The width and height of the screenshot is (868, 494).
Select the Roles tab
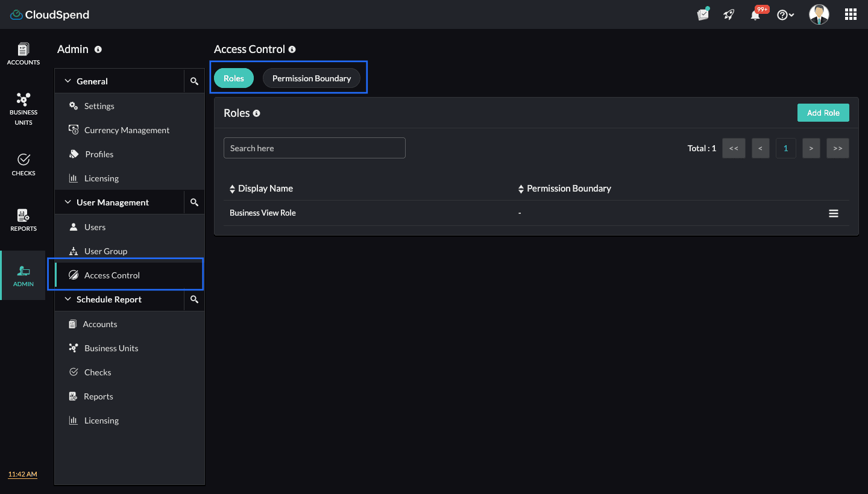coord(234,78)
